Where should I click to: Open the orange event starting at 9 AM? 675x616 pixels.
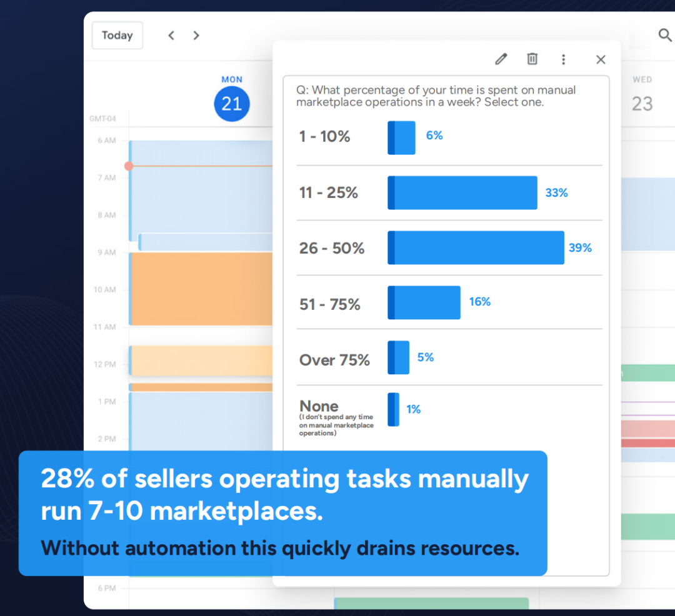pos(201,289)
